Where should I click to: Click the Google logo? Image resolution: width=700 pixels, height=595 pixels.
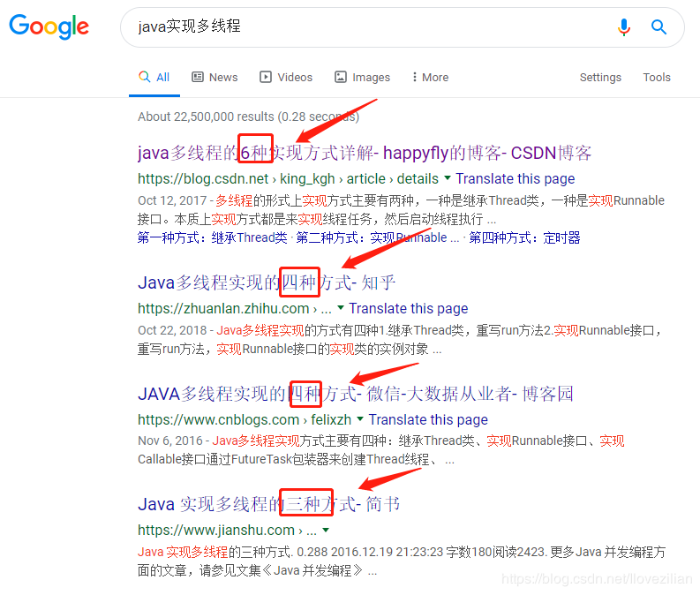point(49,26)
